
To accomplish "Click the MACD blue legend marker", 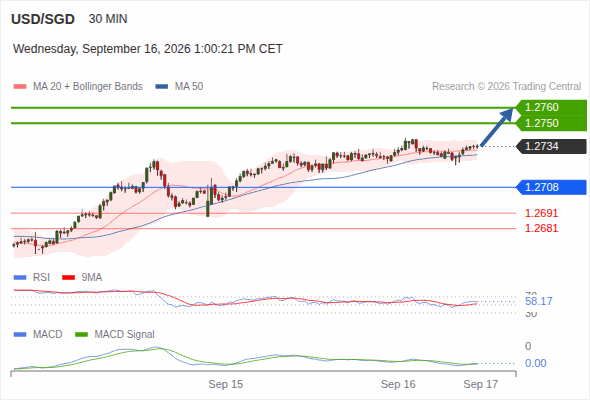I will (20, 335).
